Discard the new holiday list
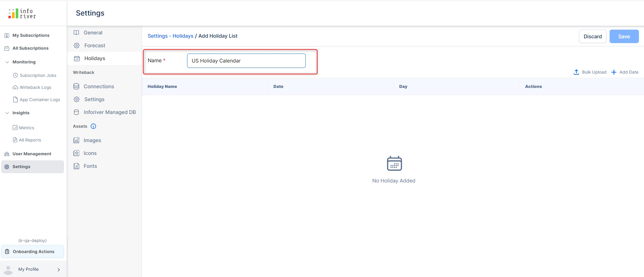Image resolution: width=644 pixels, height=277 pixels. point(592,36)
